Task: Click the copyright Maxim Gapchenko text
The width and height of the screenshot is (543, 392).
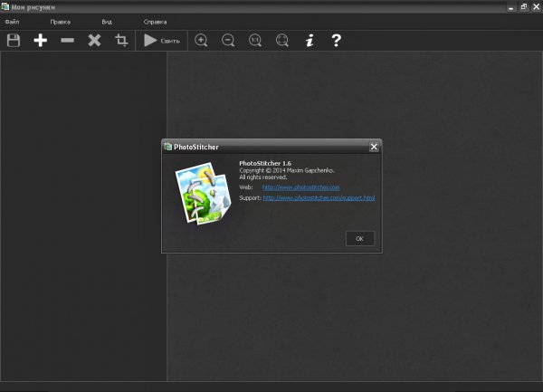Action: pyautogui.click(x=287, y=170)
